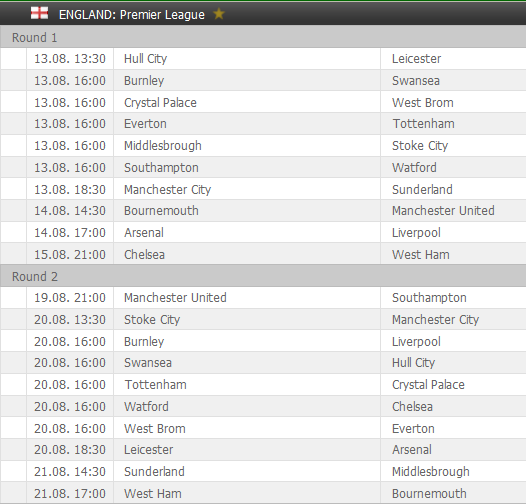The width and height of the screenshot is (526, 504).
Task: Select Tottenham vs Crystal Palace in Round 2
Action: click(x=263, y=385)
